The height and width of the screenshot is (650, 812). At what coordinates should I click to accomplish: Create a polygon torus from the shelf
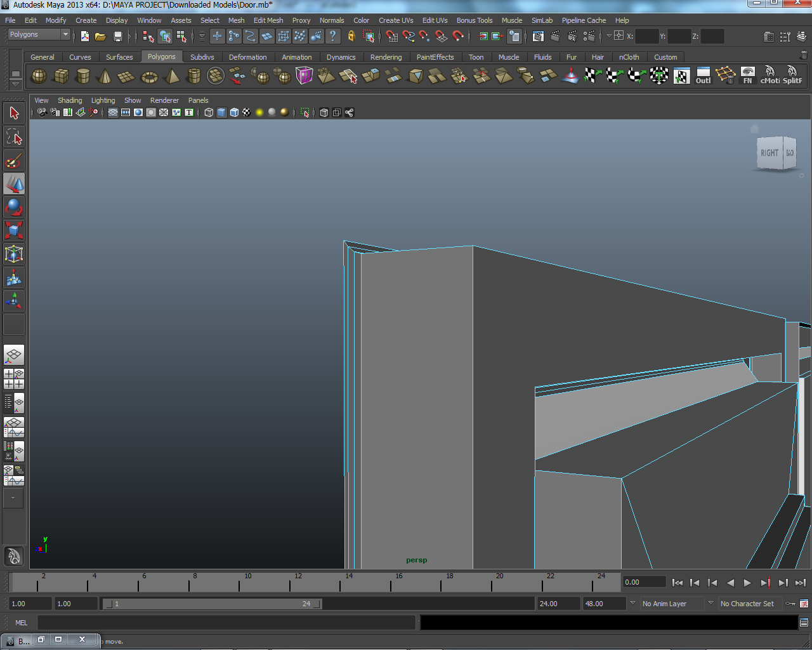(x=149, y=77)
